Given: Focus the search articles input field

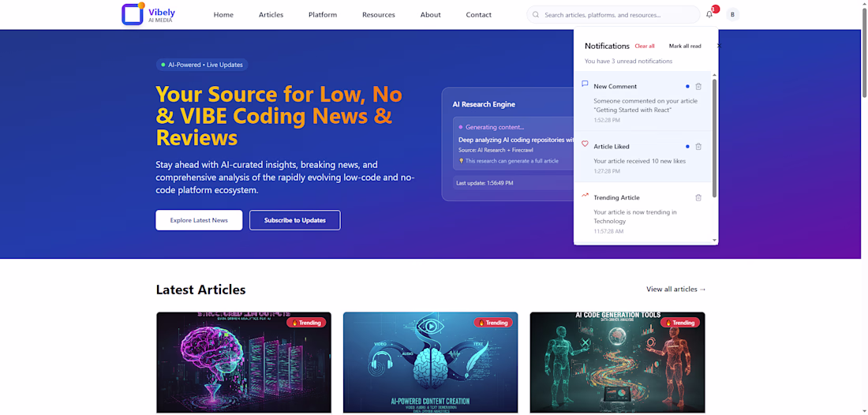Looking at the screenshot, I should [613, 15].
